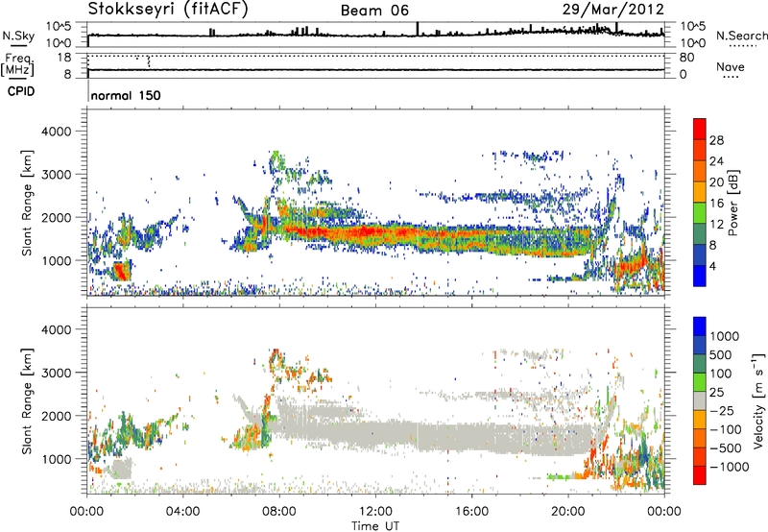Click the '16' label on power colorbar
768x532 pixels.
click(x=716, y=204)
